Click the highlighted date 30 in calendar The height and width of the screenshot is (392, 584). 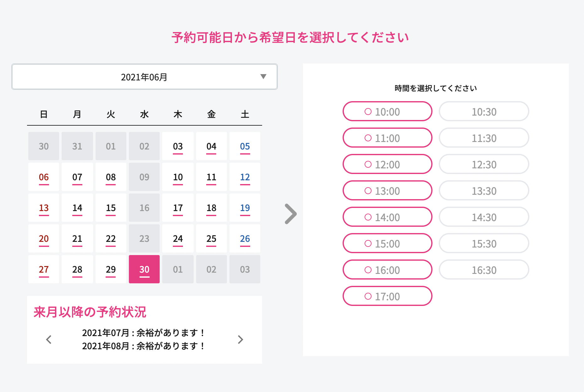coord(144,269)
